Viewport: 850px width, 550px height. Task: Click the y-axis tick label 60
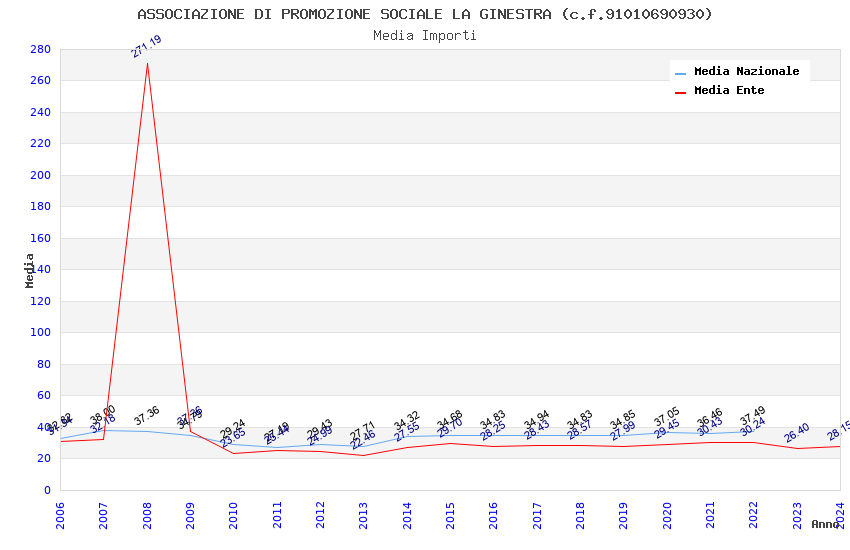pos(44,396)
